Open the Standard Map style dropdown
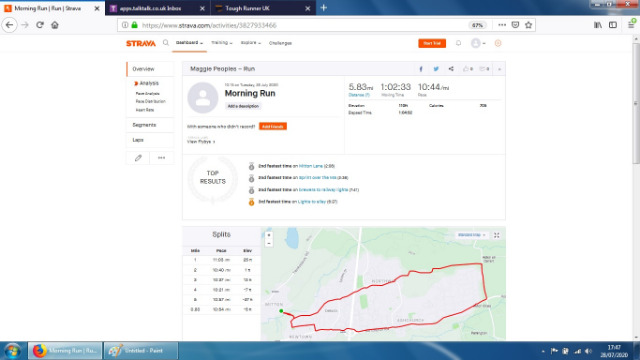Image resolution: width=640 pixels, height=360 pixels. coord(471,235)
